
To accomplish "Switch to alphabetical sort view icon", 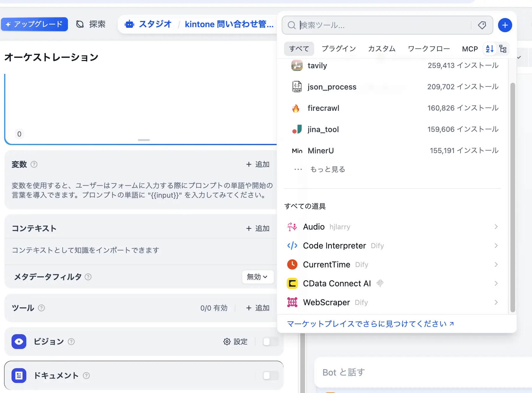I will tap(489, 49).
